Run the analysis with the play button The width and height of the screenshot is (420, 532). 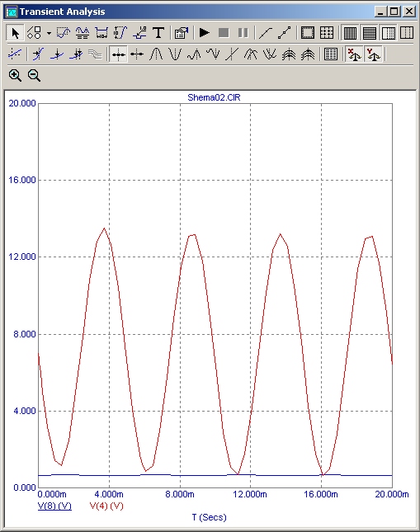pyautogui.click(x=205, y=33)
